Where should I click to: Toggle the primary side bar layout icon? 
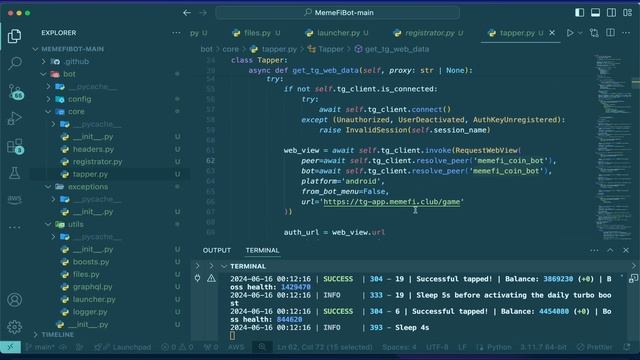pyautogui.click(x=579, y=13)
